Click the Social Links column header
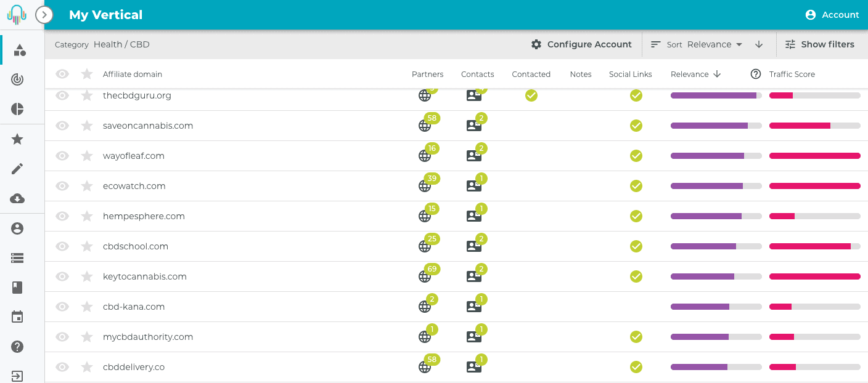The width and height of the screenshot is (868, 383). click(x=631, y=74)
